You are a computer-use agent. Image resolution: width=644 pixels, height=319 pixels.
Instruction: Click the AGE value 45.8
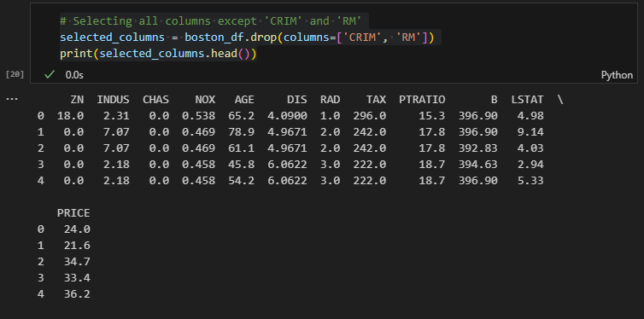(241, 165)
